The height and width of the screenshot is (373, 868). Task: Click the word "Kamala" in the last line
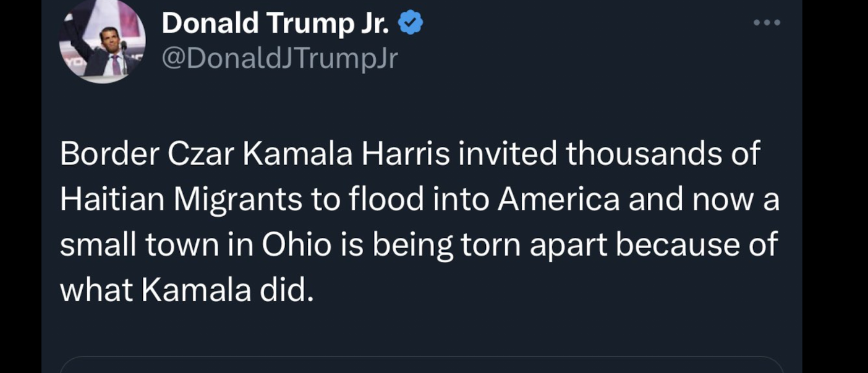(196, 290)
